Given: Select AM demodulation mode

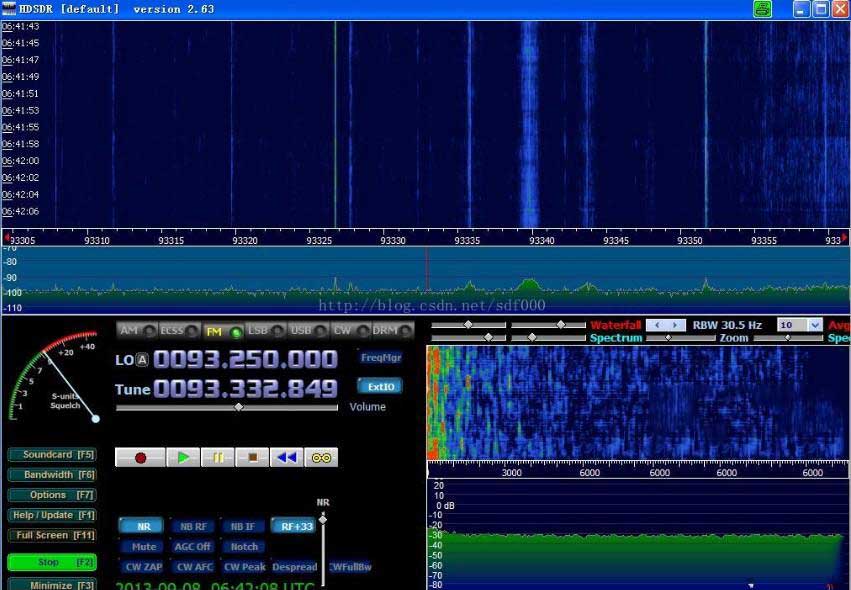Looking at the screenshot, I should pos(137,331).
